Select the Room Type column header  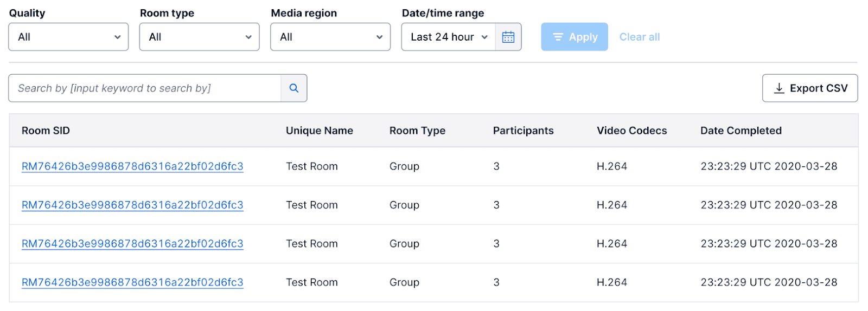417,131
